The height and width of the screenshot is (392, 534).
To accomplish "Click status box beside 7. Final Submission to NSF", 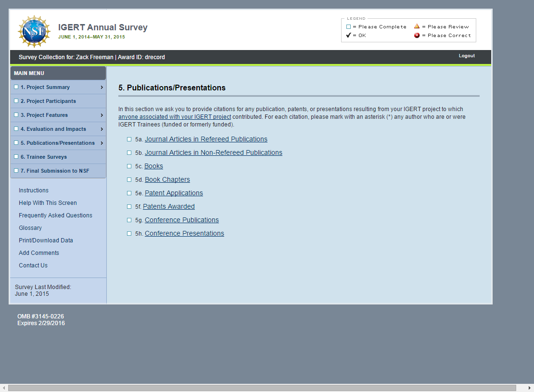I will point(16,171).
